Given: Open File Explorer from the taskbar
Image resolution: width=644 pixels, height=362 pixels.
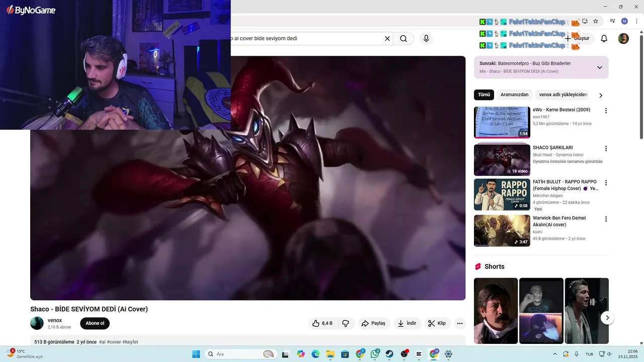Looking at the screenshot, I should [x=330, y=354].
